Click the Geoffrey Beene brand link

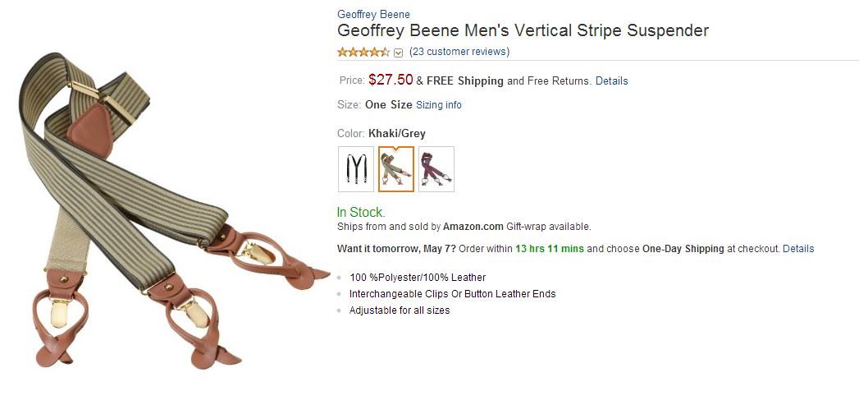pos(373,14)
